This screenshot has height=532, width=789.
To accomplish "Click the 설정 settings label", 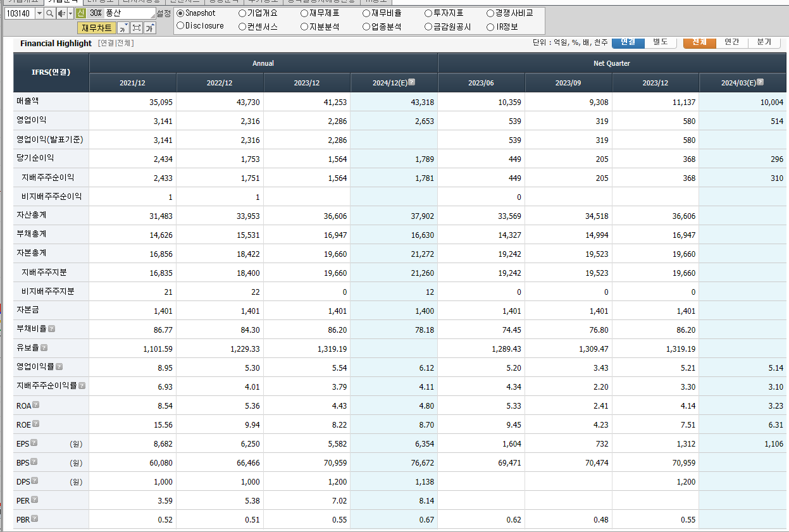I will pos(163,13).
